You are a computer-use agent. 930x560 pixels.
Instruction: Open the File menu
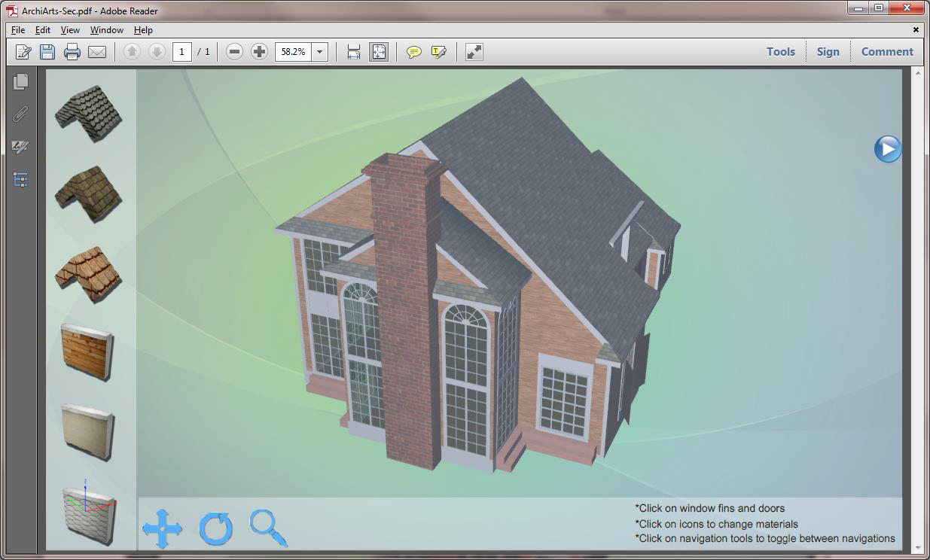coord(18,30)
